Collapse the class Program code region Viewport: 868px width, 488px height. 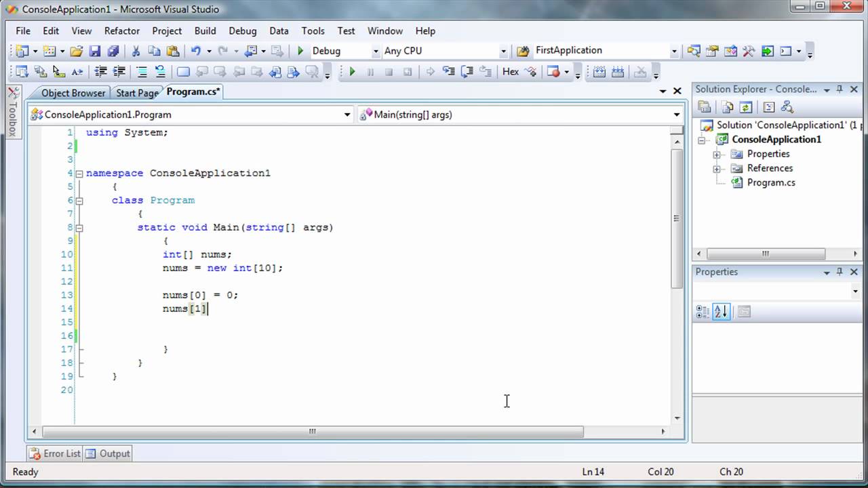79,201
